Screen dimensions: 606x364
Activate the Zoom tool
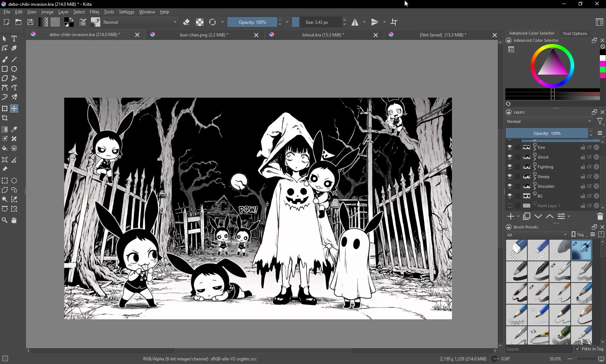point(5,220)
